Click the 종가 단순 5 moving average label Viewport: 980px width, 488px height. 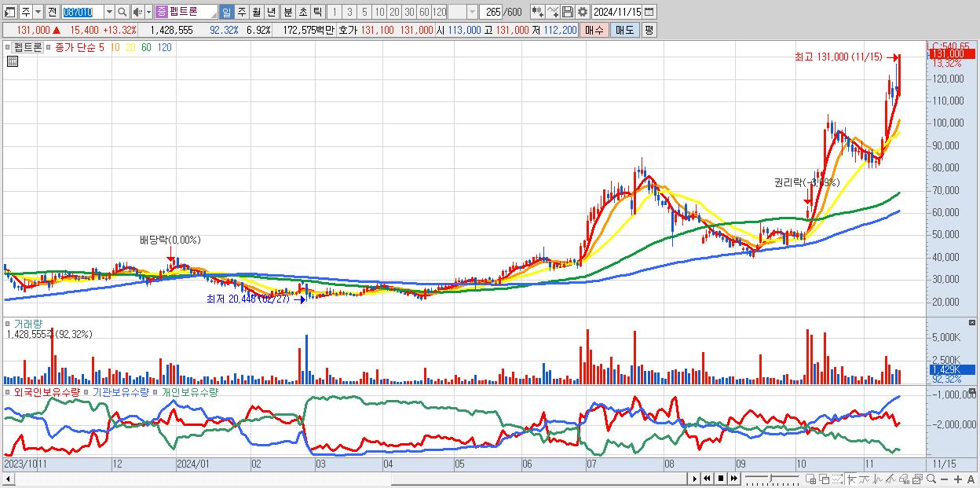click(79, 47)
